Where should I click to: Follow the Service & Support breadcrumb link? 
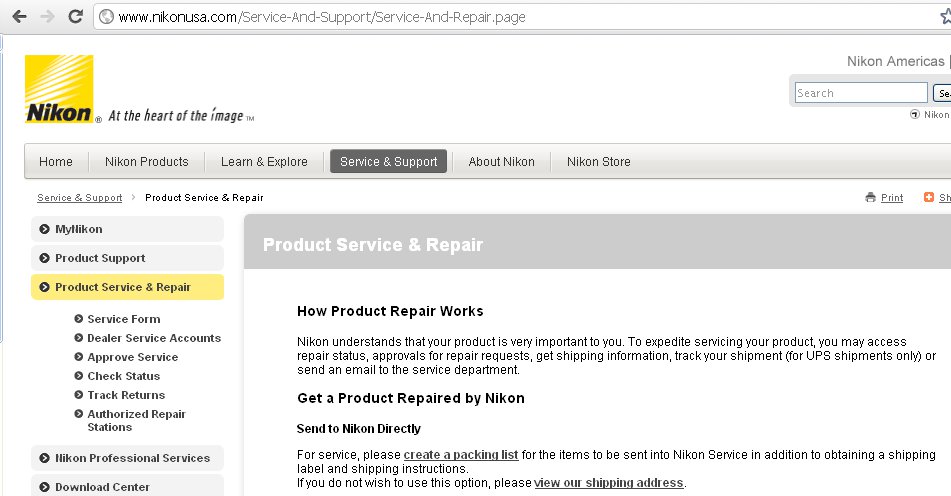[x=79, y=198]
